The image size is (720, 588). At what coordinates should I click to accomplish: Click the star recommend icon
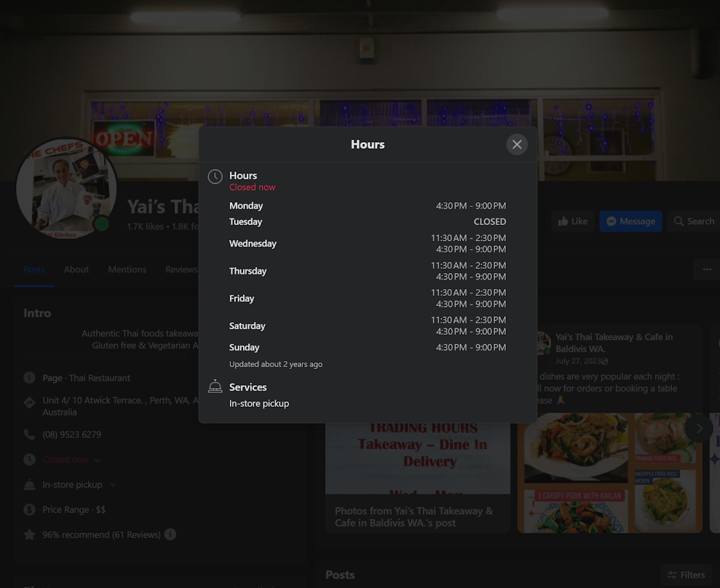[x=29, y=535]
